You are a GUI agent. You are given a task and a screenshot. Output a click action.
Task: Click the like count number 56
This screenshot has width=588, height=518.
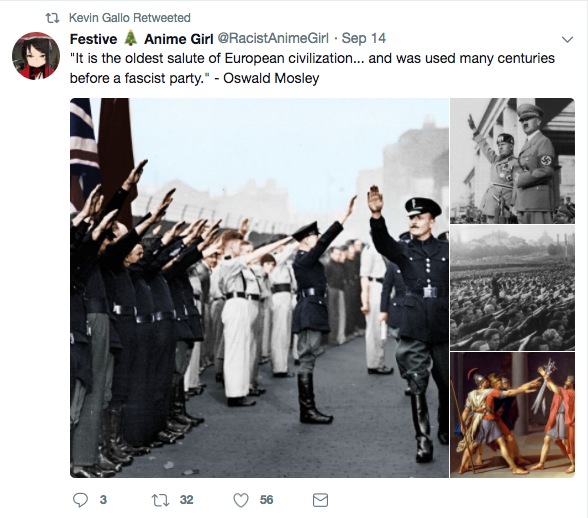click(x=266, y=500)
